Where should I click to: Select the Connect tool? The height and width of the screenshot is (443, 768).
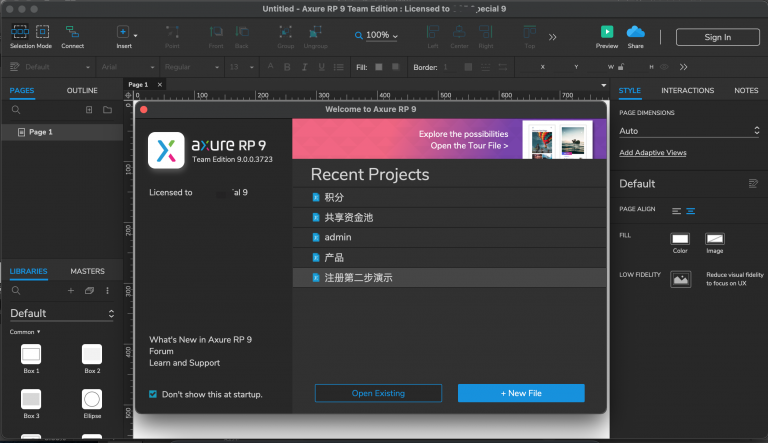click(72, 37)
